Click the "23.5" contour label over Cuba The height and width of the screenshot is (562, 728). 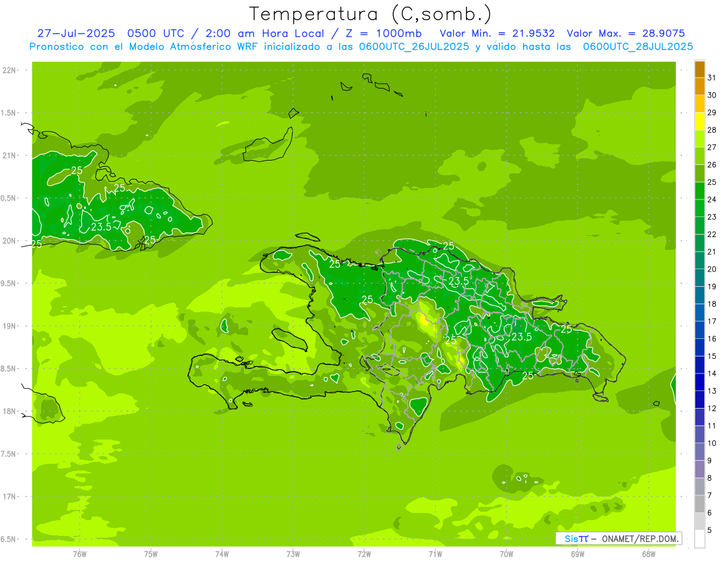(101, 227)
